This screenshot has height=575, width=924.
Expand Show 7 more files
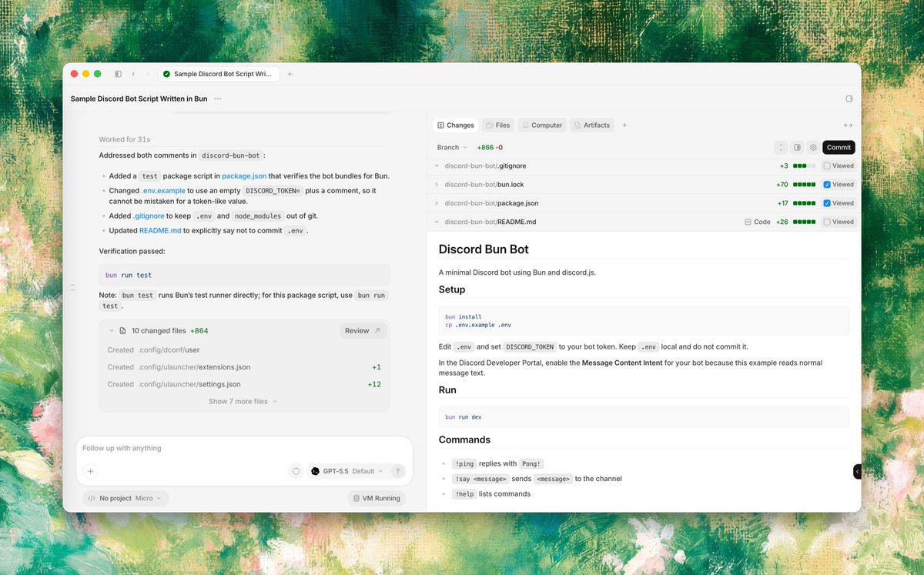(x=243, y=401)
